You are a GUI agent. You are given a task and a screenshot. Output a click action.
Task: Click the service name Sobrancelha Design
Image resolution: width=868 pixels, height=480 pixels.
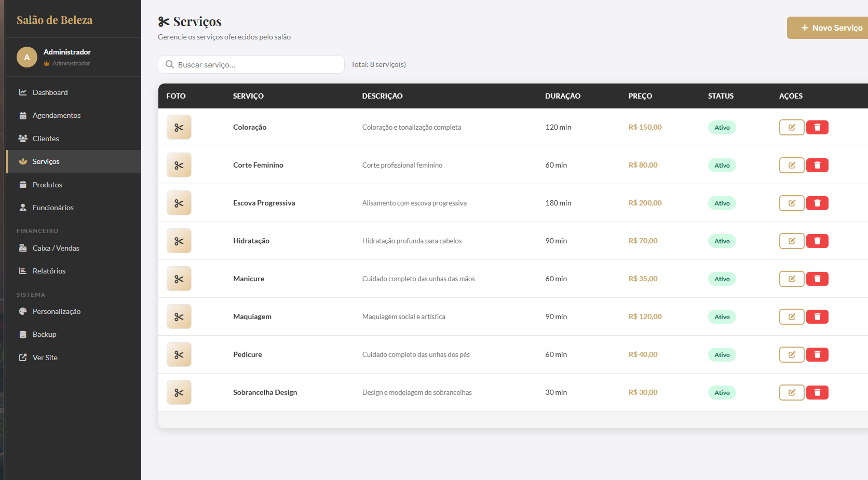coord(265,392)
